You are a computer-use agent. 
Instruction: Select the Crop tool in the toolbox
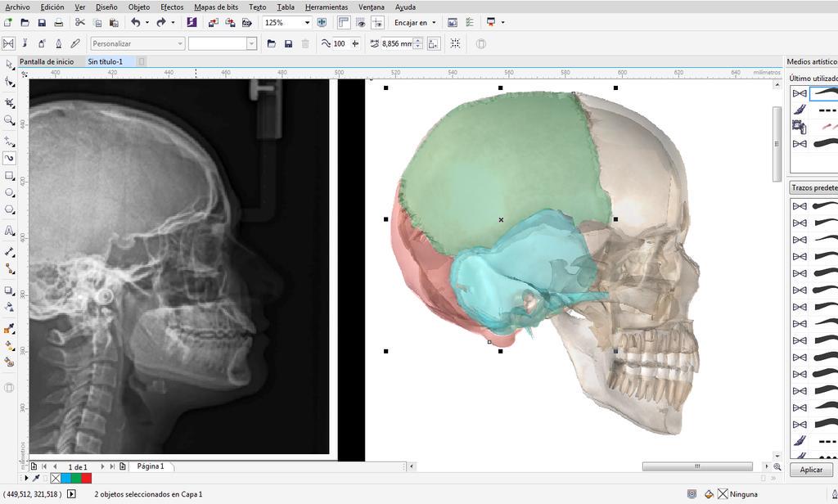pyautogui.click(x=9, y=102)
